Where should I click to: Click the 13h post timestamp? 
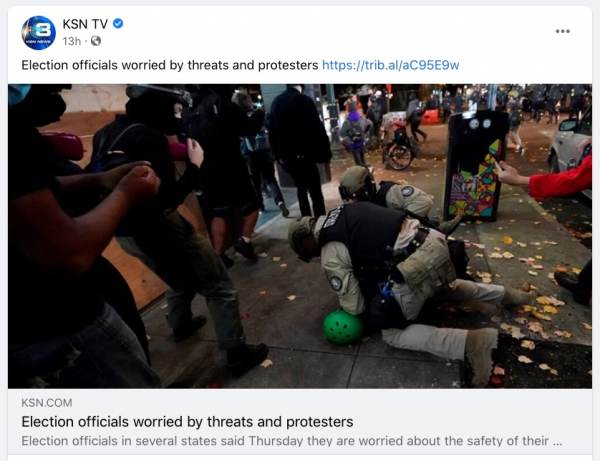click(x=72, y=41)
